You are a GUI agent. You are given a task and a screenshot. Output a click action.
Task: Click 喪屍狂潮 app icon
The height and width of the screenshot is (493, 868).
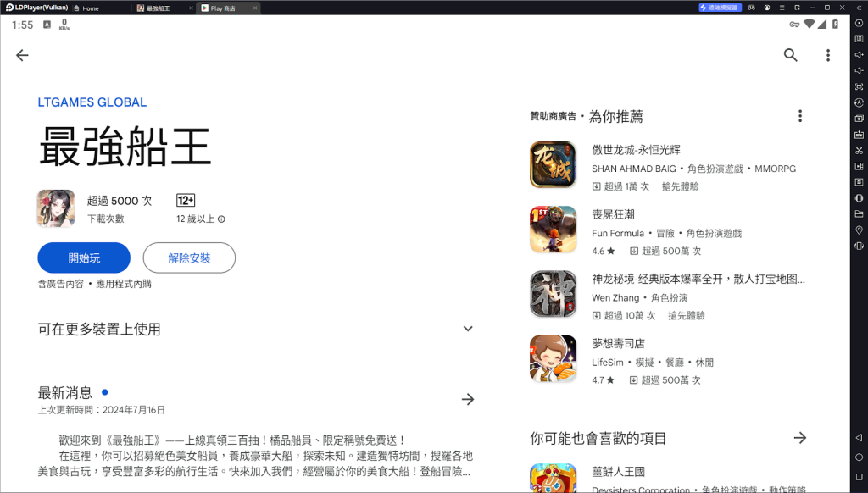click(x=553, y=230)
